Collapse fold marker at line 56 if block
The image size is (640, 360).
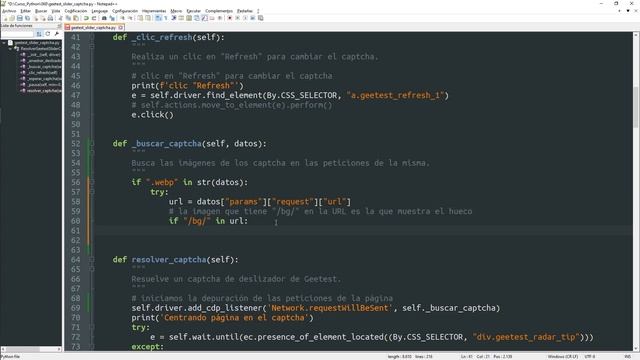[x=92, y=182]
